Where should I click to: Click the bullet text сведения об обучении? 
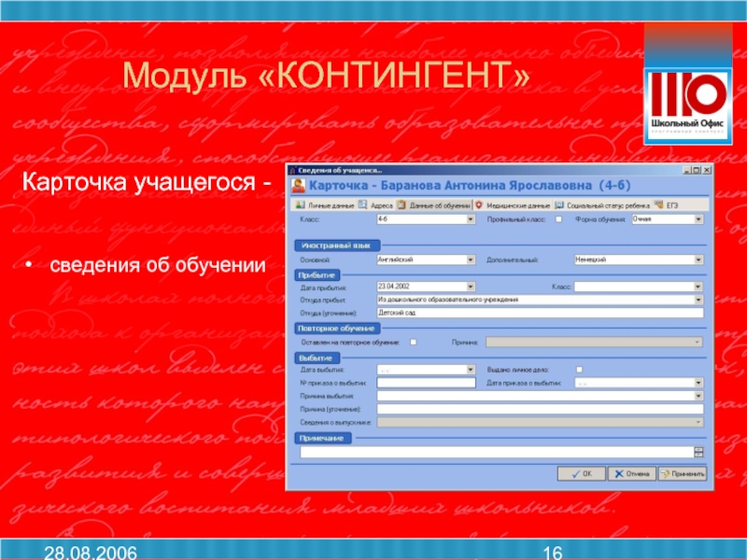point(158,265)
